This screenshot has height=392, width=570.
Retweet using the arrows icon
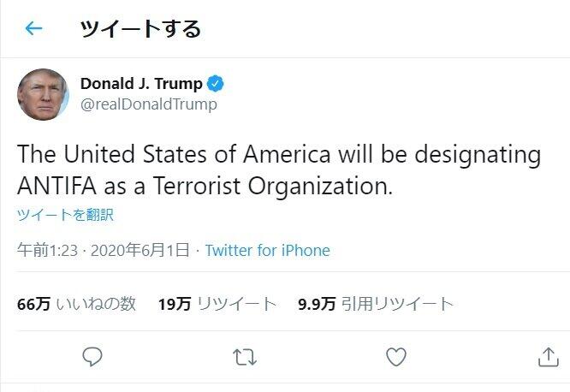click(245, 356)
